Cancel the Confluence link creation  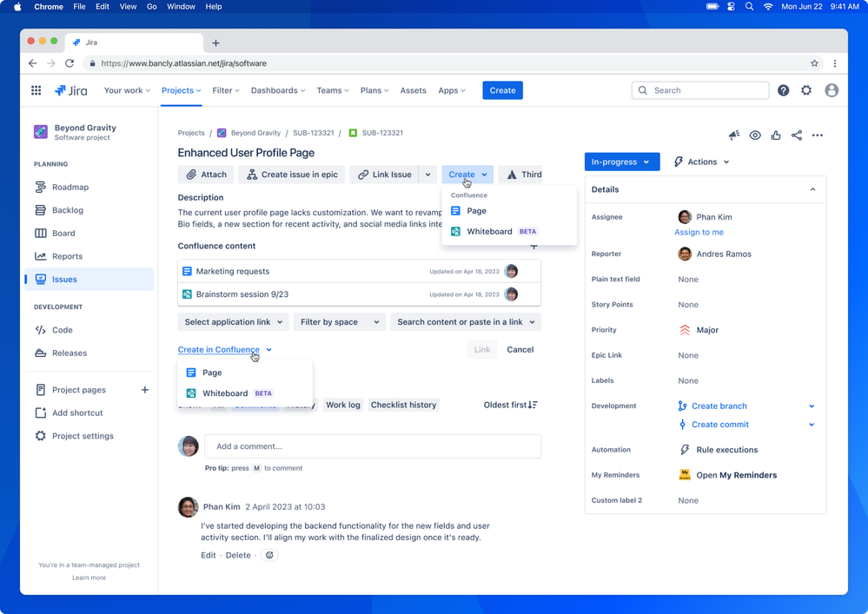pos(520,349)
